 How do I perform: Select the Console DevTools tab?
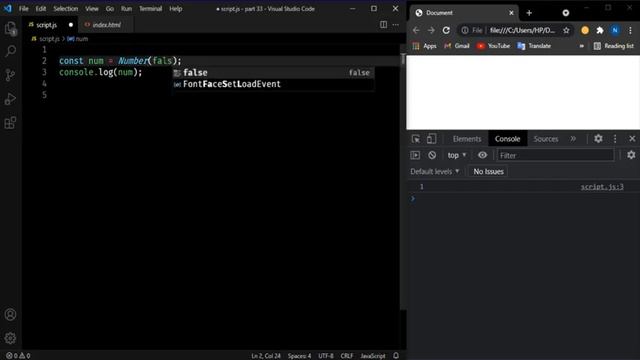[x=507, y=139]
